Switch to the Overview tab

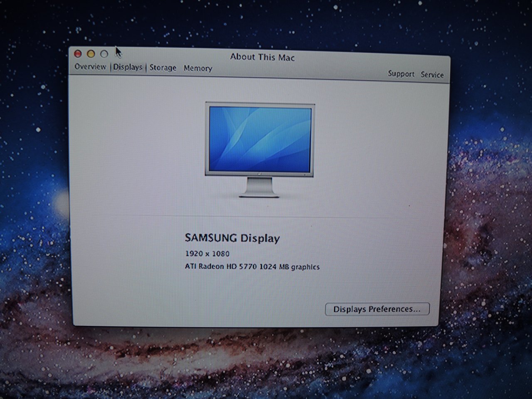(90, 66)
